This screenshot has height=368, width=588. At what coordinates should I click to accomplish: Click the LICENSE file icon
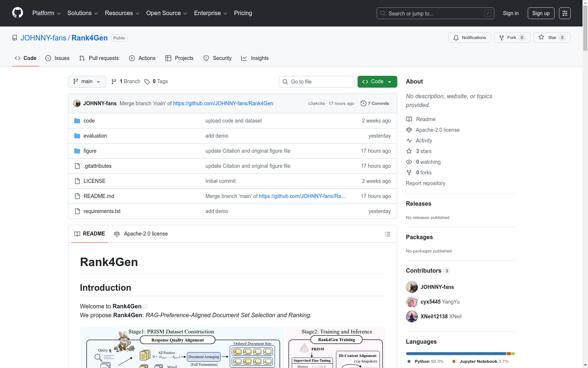tap(77, 181)
